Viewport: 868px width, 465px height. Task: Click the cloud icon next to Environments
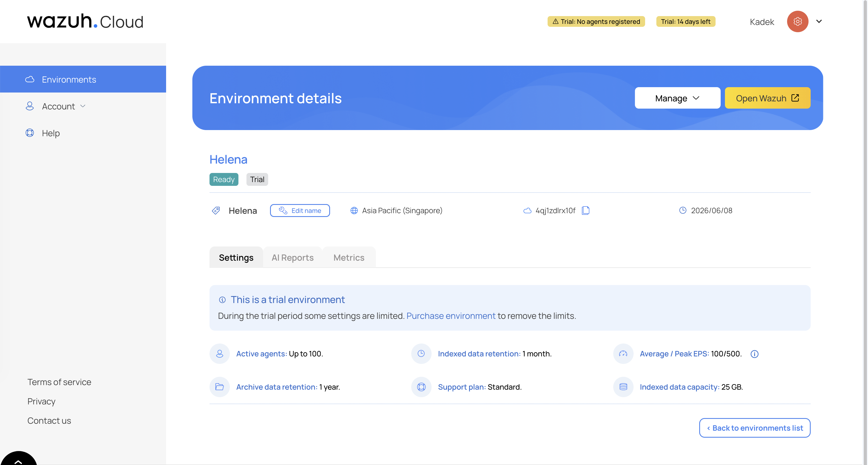(x=30, y=79)
